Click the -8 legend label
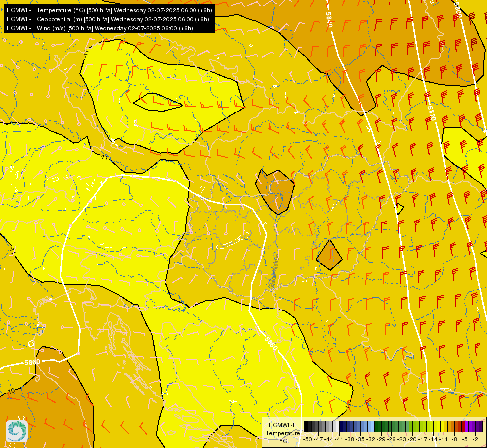The height and width of the screenshot is (448, 487). click(x=454, y=439)
